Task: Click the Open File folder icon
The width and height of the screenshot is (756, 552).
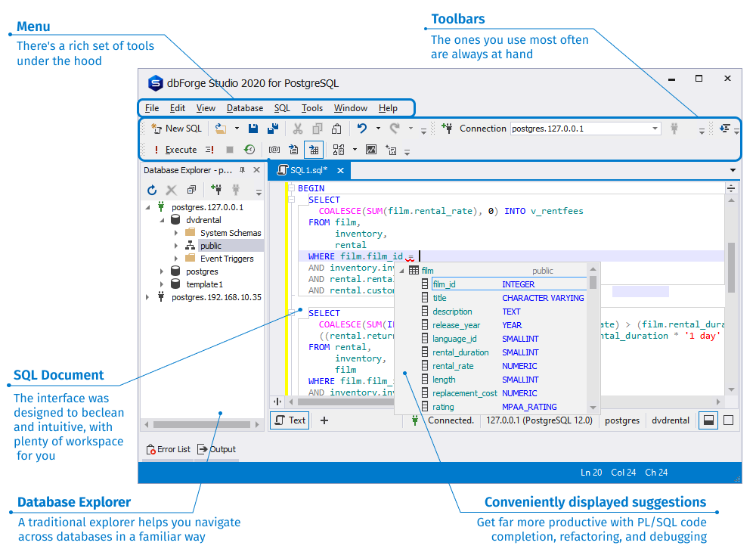Action: coord(221,129)
